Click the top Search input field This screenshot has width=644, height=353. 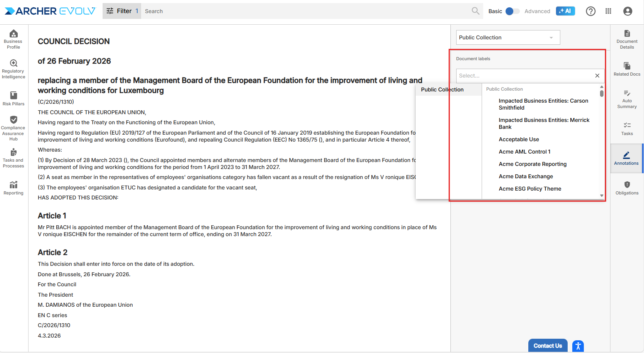pos(305,11)
